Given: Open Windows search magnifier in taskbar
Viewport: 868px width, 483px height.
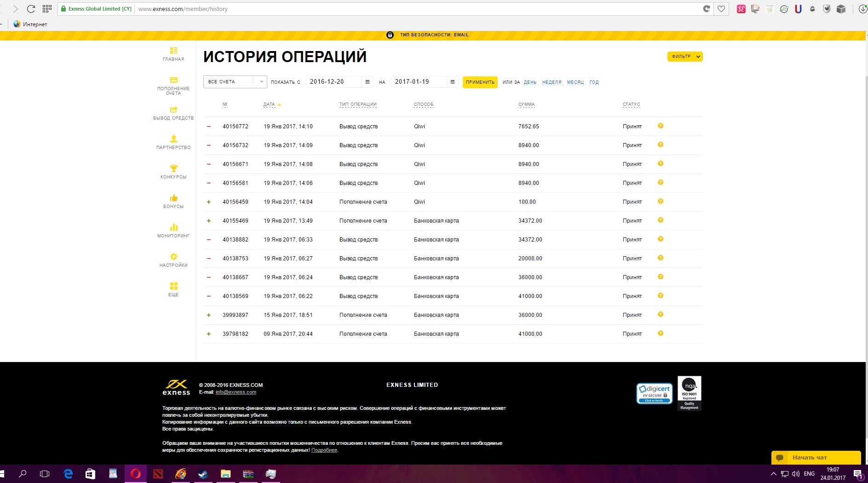Looking at the screenshot, I should coord(23,474).
